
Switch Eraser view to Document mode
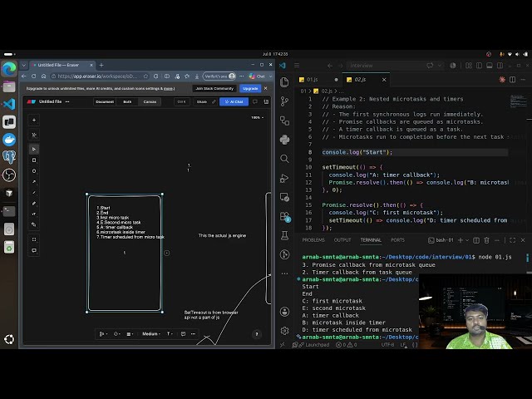tap(105, 101)
